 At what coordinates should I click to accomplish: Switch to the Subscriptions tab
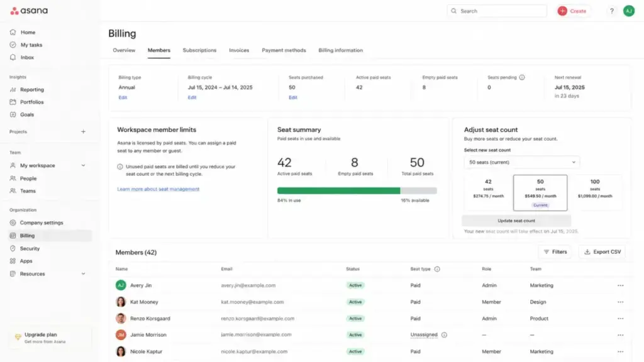coord(199,50)
